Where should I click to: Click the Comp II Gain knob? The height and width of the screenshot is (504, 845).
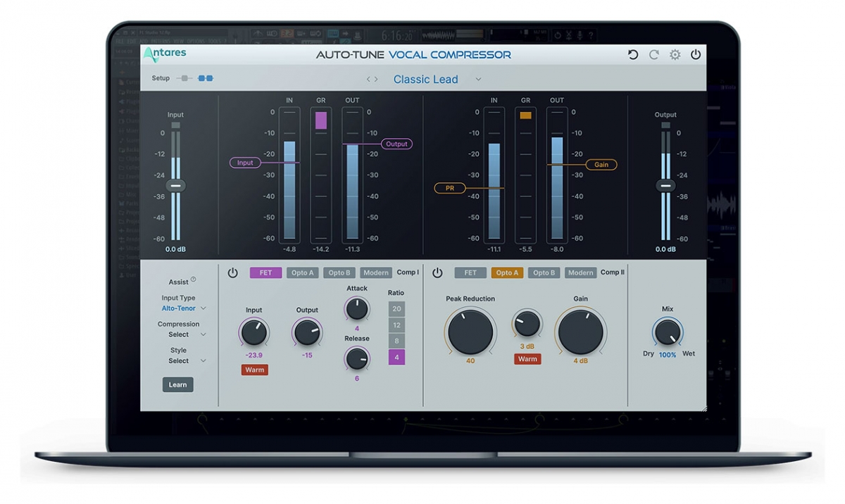580,331
